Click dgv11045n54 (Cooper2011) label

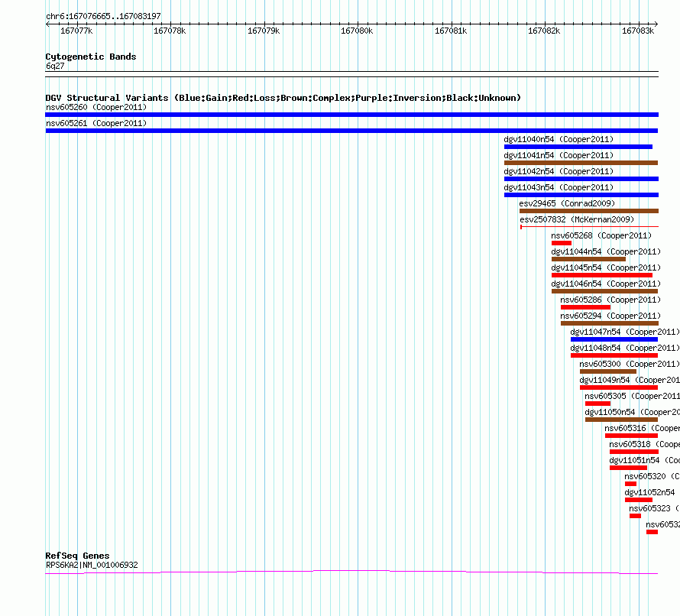coord(606,267)
